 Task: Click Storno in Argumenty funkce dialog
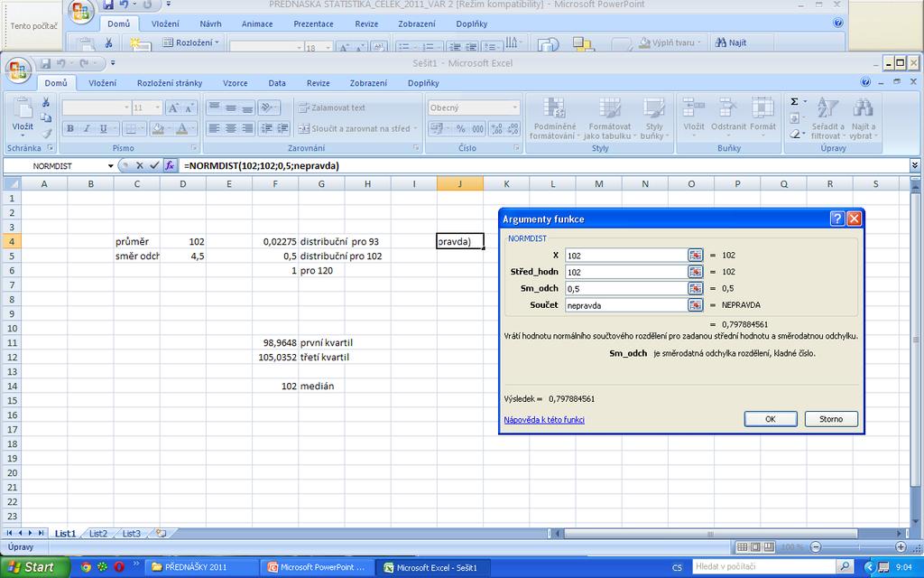pyautogui.click(x=831, y=419)
